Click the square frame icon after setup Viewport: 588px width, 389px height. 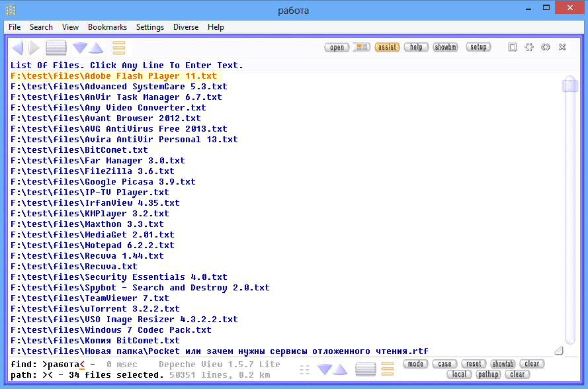(512, 47)
